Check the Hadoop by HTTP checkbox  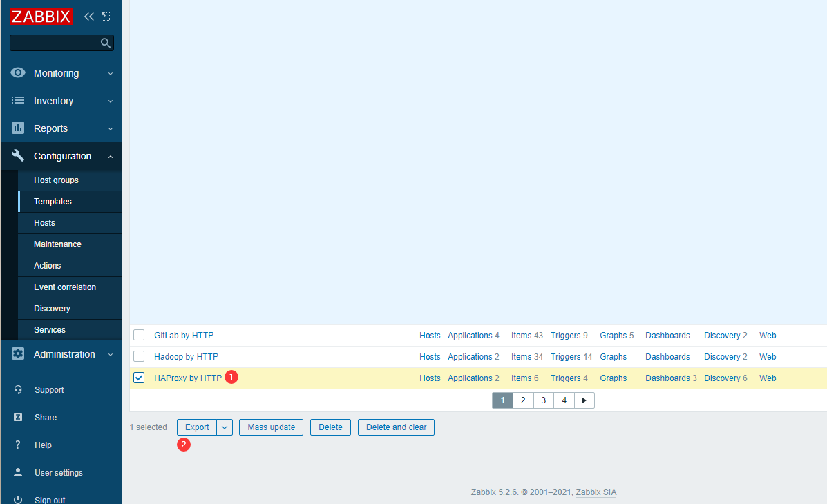pos(139,356)
